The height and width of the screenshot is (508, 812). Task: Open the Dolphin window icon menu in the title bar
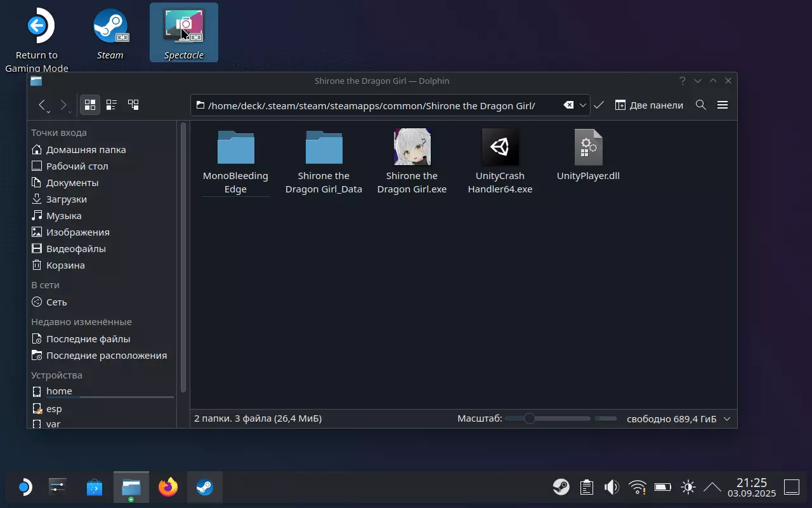coord(36,81)
